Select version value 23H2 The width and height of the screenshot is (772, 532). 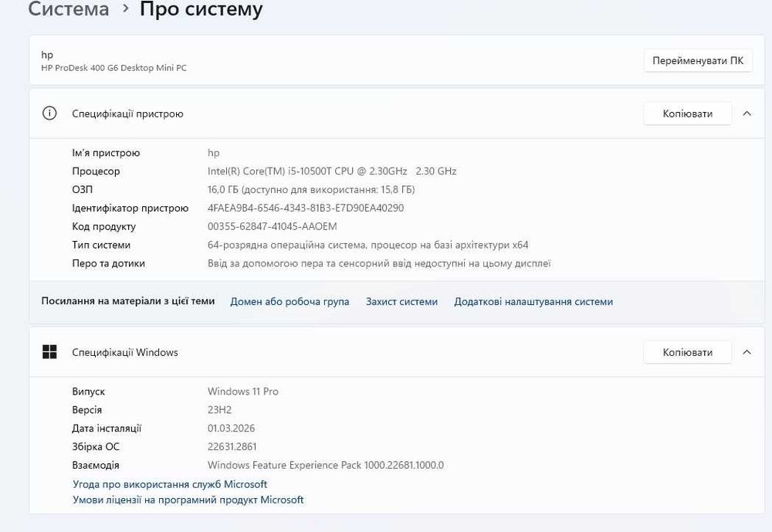[219, 410]
